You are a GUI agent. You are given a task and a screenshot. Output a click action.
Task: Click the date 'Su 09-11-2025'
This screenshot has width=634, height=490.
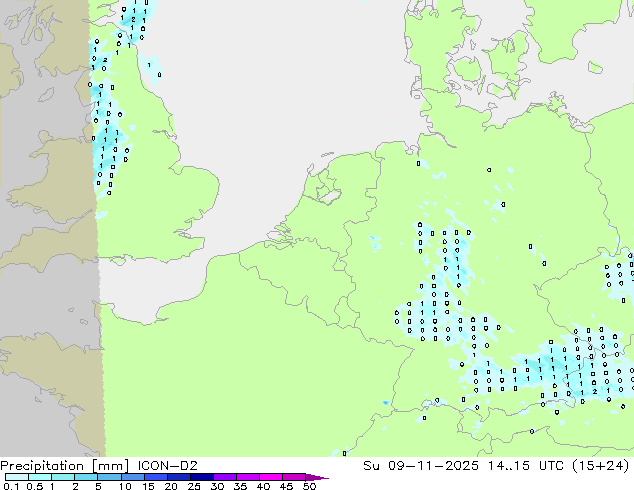coord(421,466)
